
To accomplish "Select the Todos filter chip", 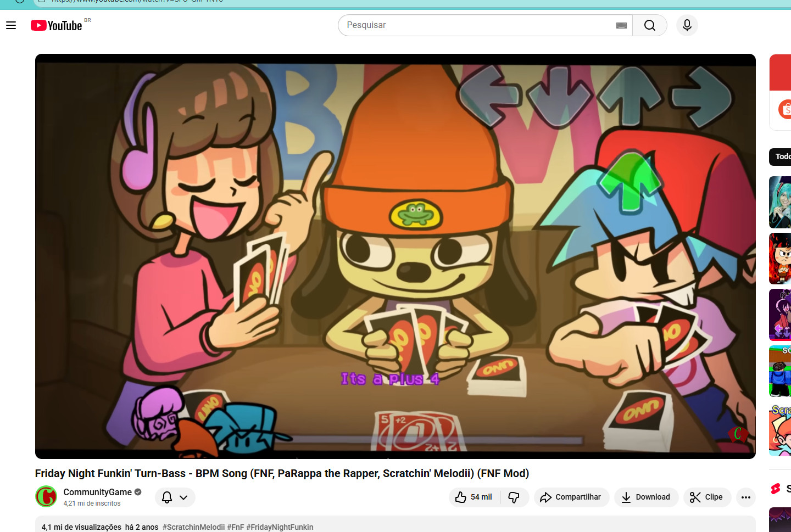I will click(782, 156).
